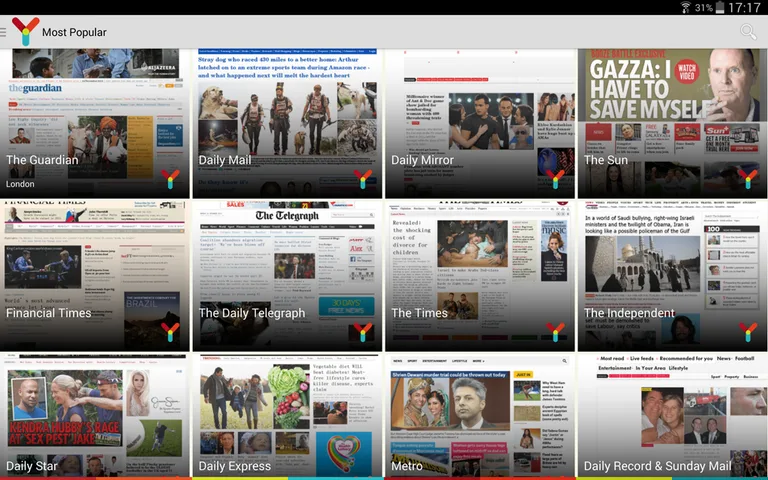Click the Y badge on Daily Mail card
The height and width of the screenshot is (480, 768).
[363, 179]
